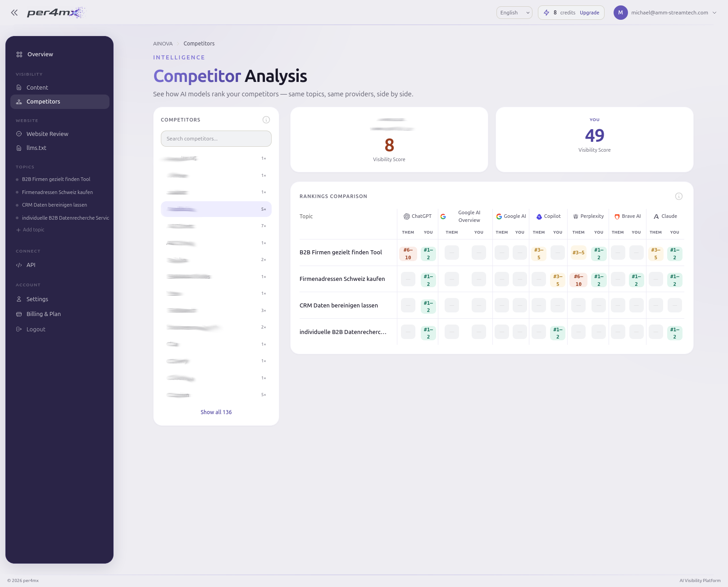
Task: Open the Content visibility section
Action: point(18,87)
